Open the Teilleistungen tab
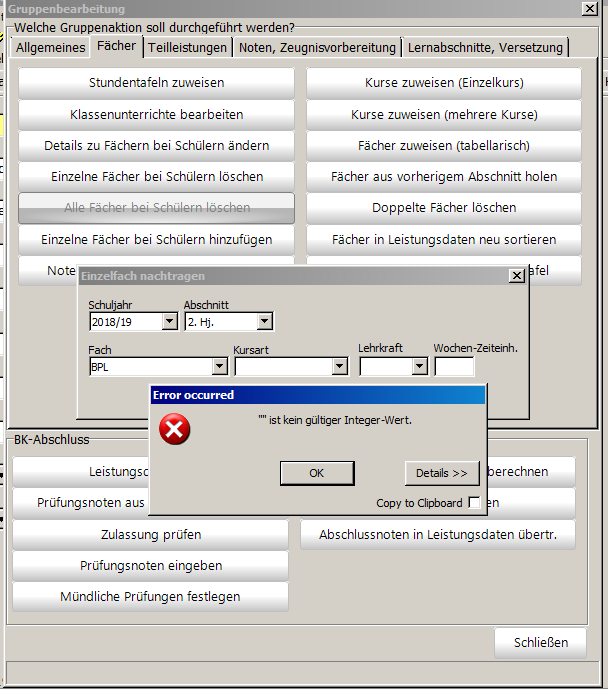The image size is (608, 690). pyautogui.click(x=187, y=48)
